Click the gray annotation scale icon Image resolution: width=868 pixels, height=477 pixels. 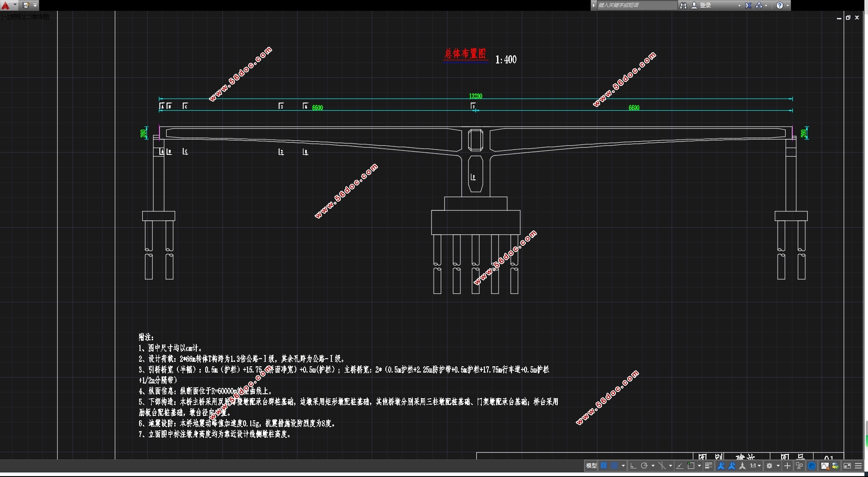pyautogui.click(x=742, y=466)
